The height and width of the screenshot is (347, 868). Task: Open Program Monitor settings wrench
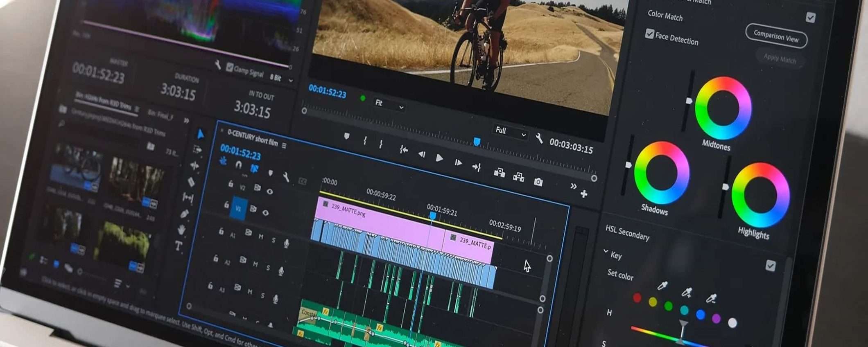(539, 139)
